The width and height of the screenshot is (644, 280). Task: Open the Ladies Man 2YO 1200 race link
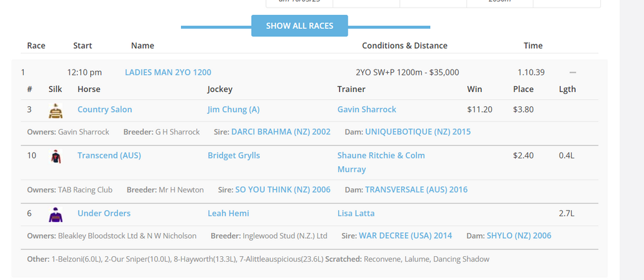(x=167, y=72)
